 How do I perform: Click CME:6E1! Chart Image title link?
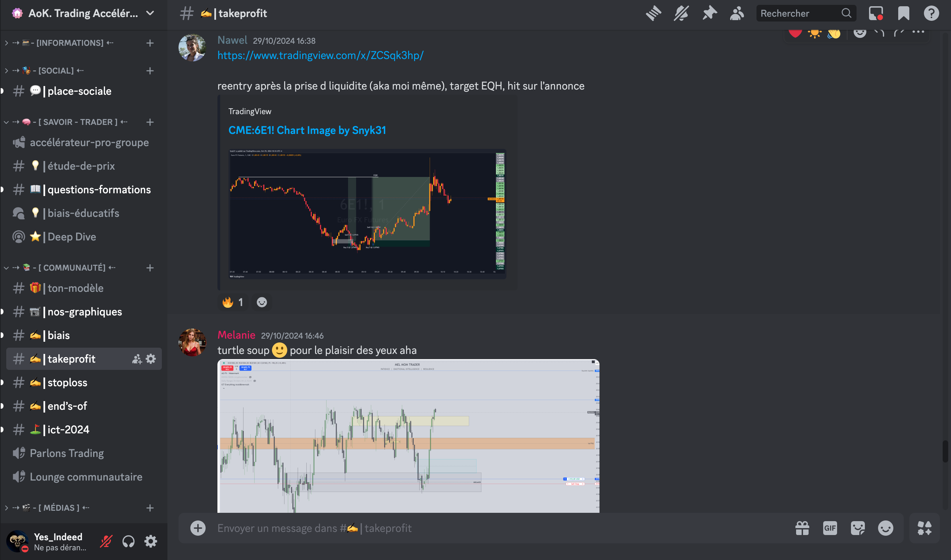[x=307, y=130]
